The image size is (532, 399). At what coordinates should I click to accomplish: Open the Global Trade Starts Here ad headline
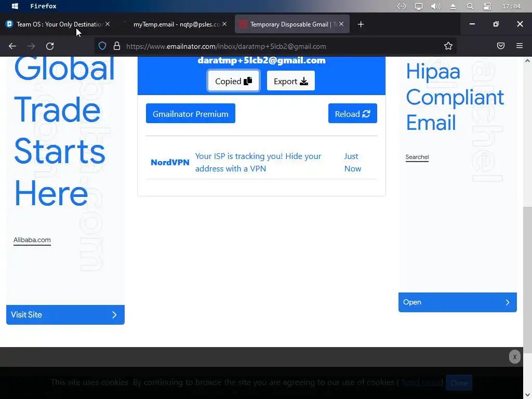64,131
